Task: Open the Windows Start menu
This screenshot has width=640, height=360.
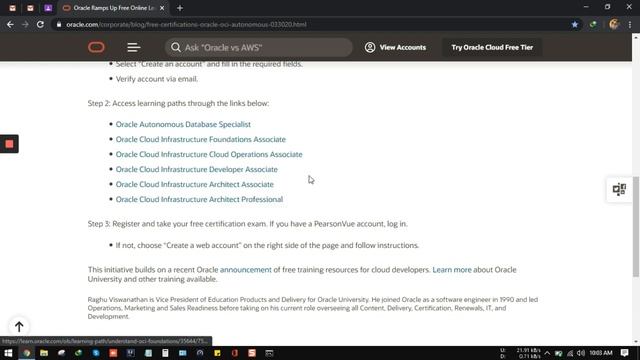Action: 8,353
